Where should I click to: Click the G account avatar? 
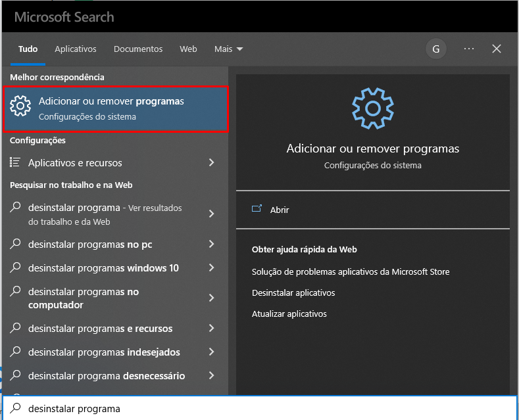click(x=436, y=49)
